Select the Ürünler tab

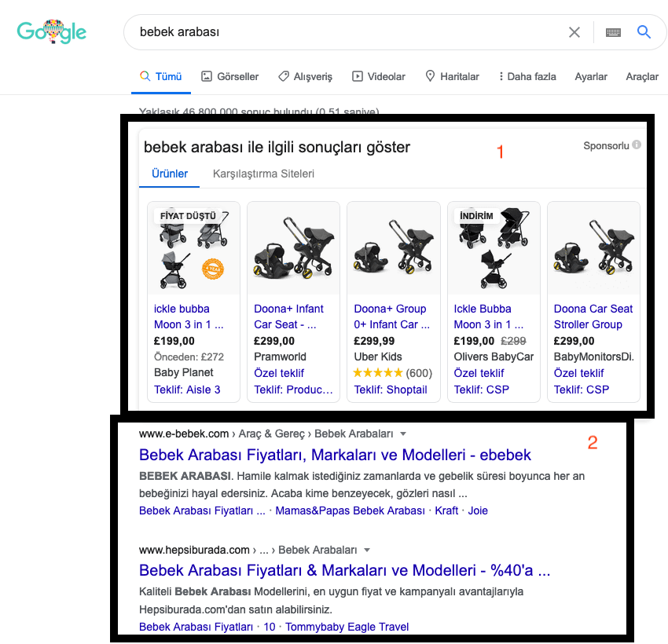point(170,174)
